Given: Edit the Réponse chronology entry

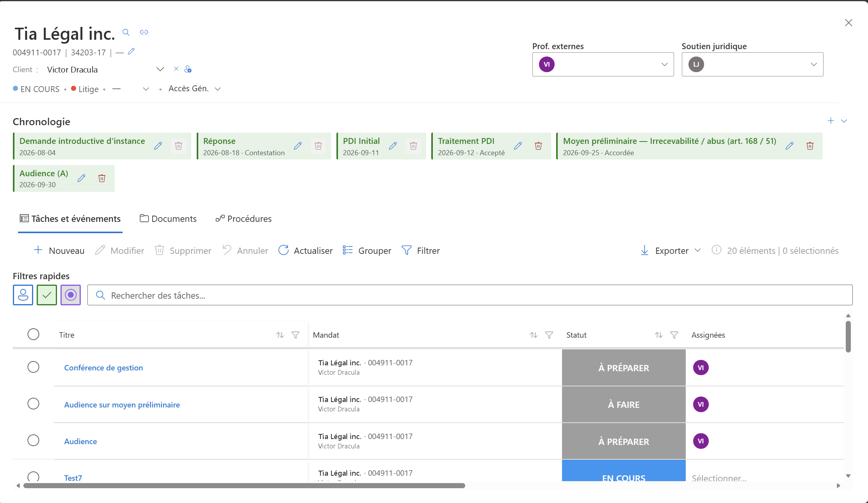Looking at the screenshot, I should click(x=298, y=146).
